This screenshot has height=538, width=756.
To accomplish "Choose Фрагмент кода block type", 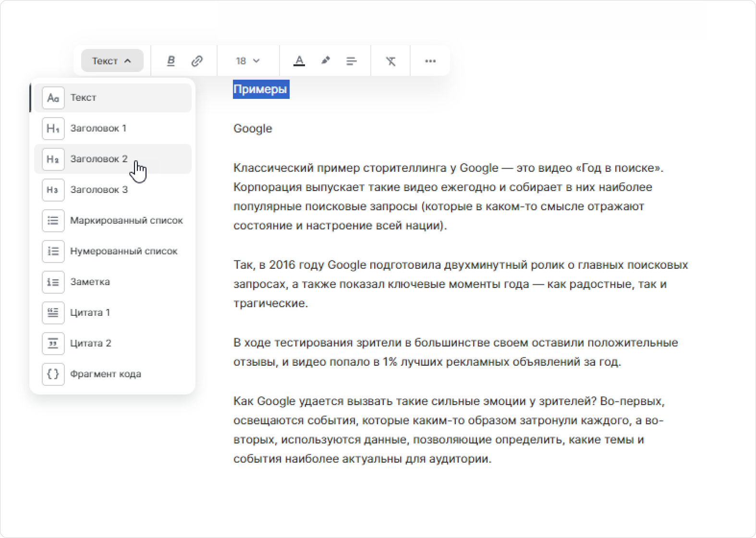I will coord(113,374).
